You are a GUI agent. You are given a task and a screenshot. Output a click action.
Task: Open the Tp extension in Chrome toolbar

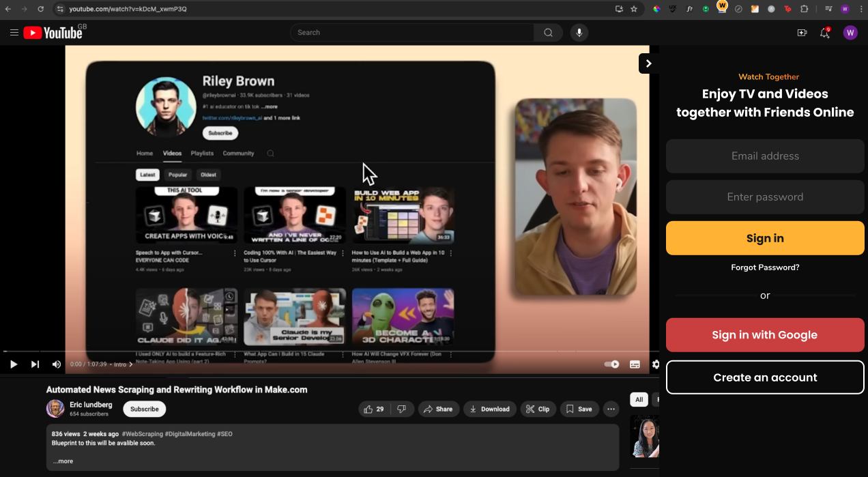(x=788, y=9)
